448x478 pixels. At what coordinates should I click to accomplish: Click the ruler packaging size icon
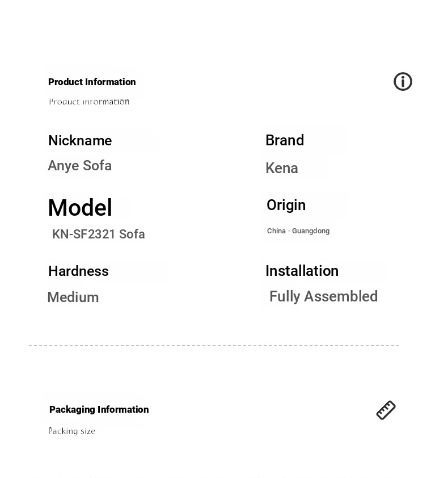point(386,410)
